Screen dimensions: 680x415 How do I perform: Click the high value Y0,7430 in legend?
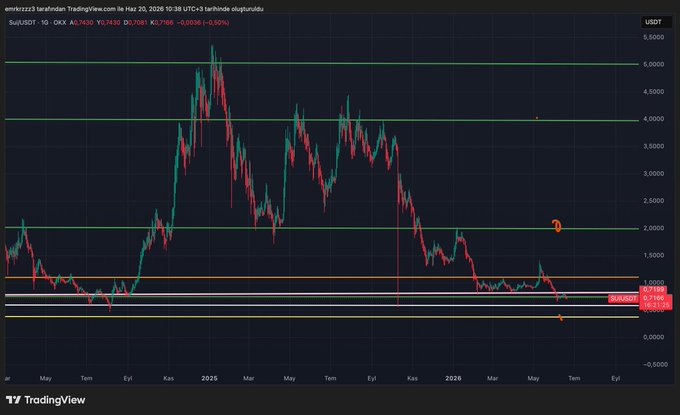coord(108,23)
